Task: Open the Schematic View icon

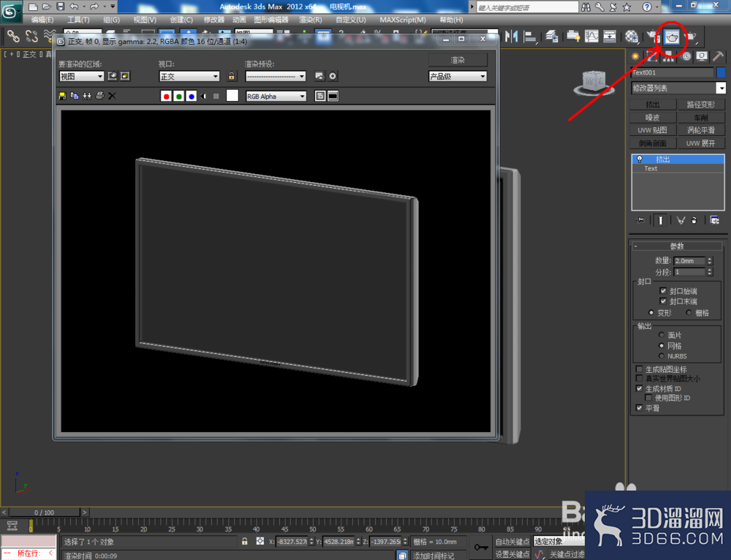Action: 610,37
